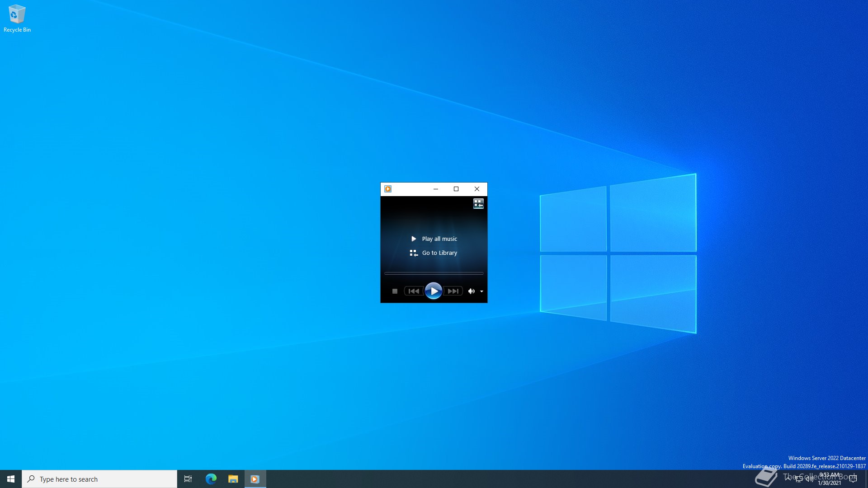The image size is (868, 488).
Task: Open Task View from taskbar
Action: 188,479
